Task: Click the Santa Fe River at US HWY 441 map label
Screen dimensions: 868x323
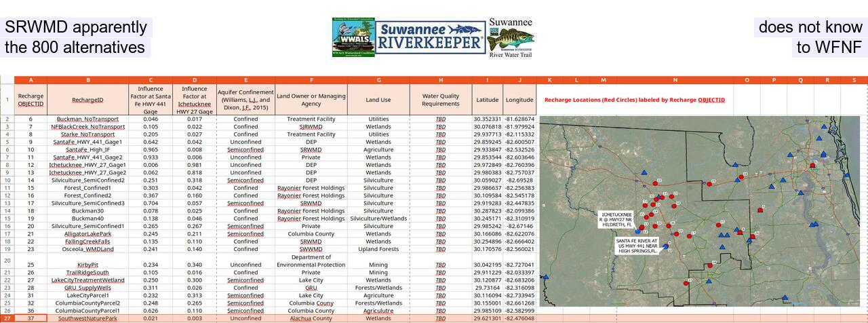Action: [x=637, y=246]
